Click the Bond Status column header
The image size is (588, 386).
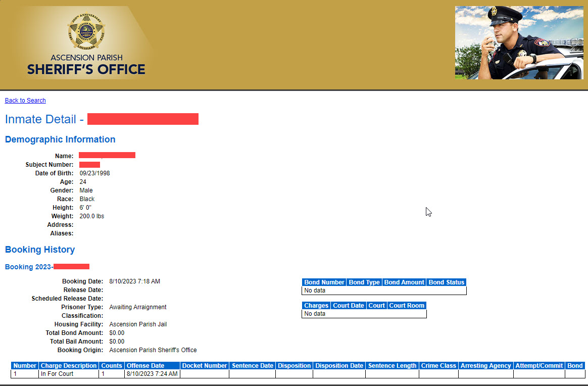click(x=446, y=282)
